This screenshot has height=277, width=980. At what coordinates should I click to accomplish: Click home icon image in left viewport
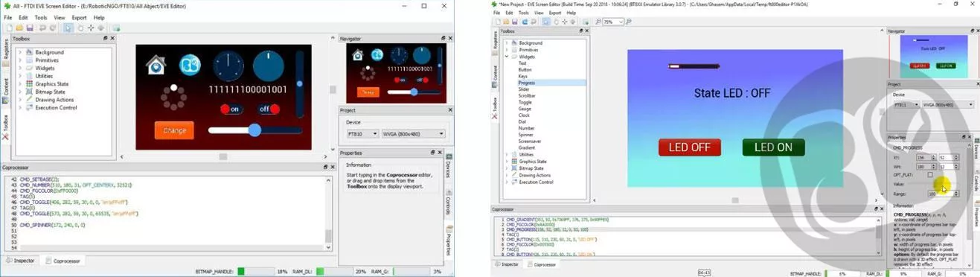point(156,66)
